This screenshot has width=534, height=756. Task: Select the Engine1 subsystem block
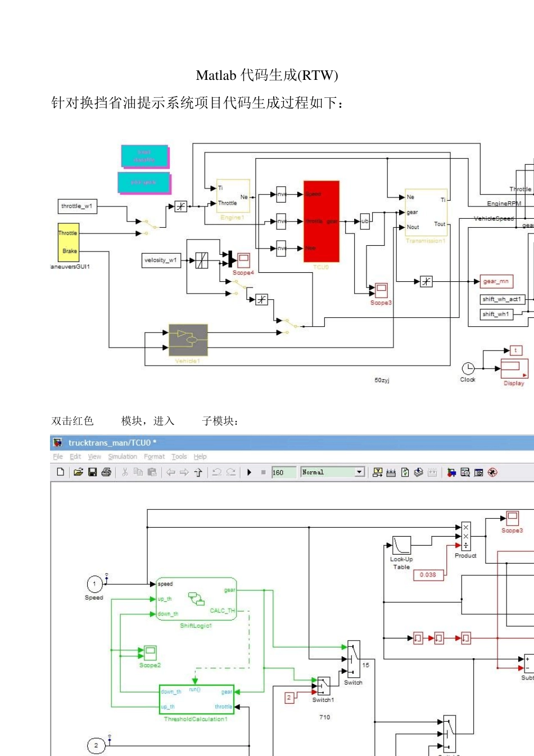click(x=233, y=196)
